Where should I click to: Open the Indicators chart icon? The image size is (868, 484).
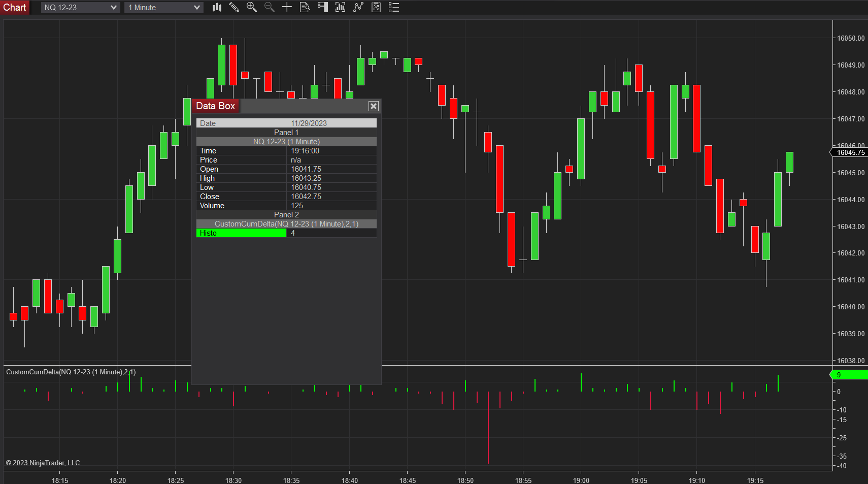pos(340,7)
